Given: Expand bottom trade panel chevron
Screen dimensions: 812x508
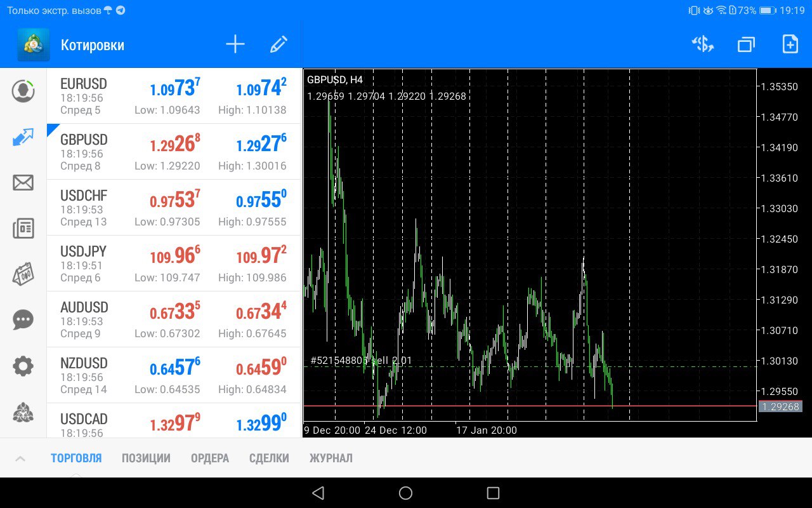Looking at the screenshot, I should point(20,458).
